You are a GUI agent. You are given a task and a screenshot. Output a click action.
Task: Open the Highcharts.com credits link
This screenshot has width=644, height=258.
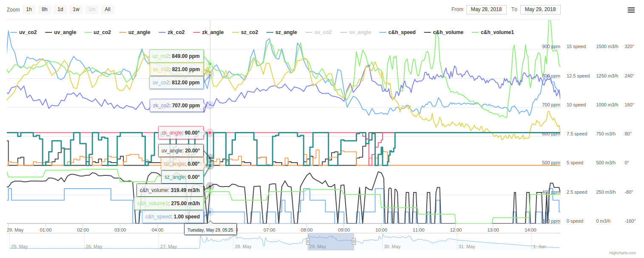pos(623,253)
